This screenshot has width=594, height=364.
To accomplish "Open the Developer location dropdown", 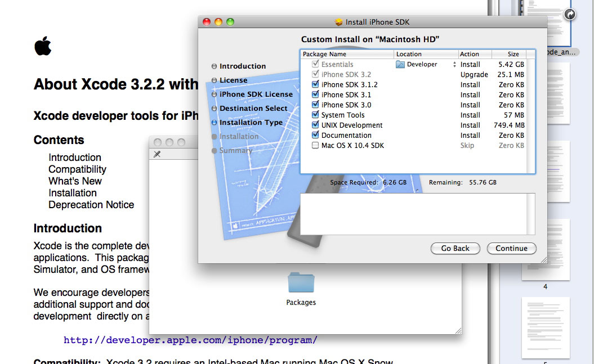I will (454, 64).
